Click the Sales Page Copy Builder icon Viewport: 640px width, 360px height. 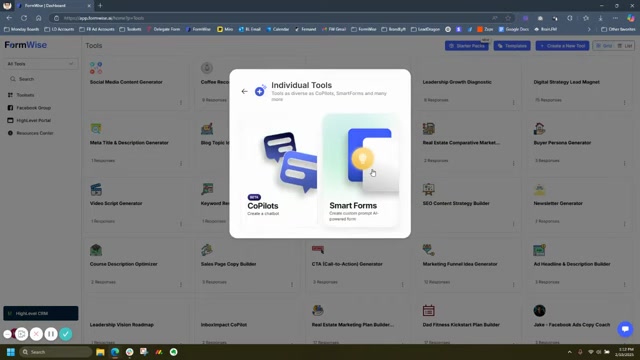tap(207, 250)
